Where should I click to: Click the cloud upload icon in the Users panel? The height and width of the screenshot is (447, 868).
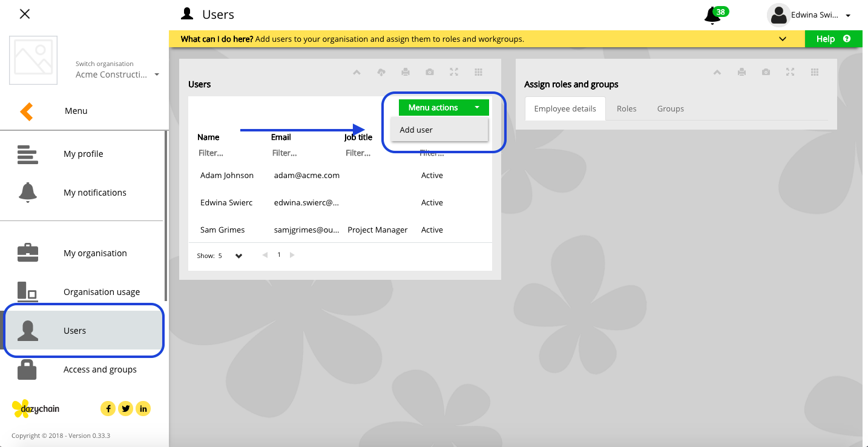(381, 72)
